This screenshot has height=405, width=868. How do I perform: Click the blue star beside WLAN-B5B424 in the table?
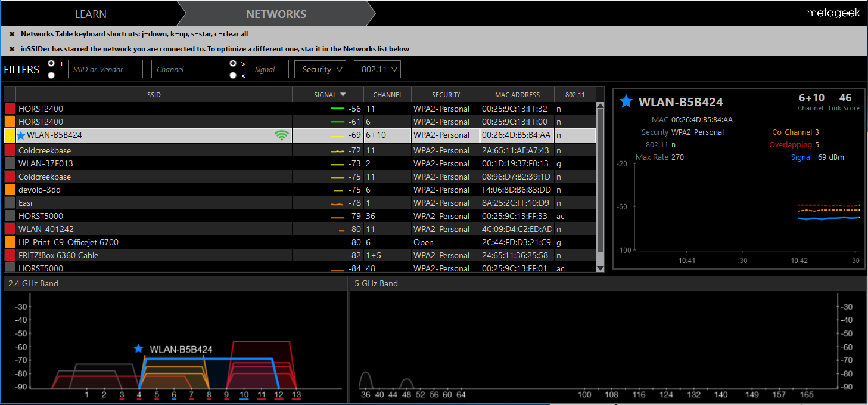pyautogui.click(x=21, y=135)
